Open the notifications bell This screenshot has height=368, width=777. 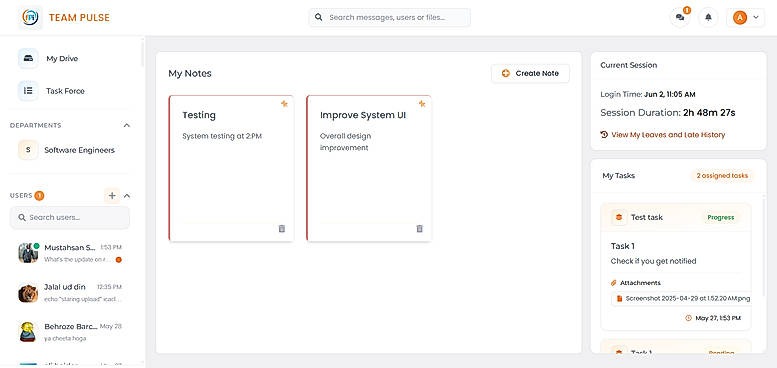708,17
